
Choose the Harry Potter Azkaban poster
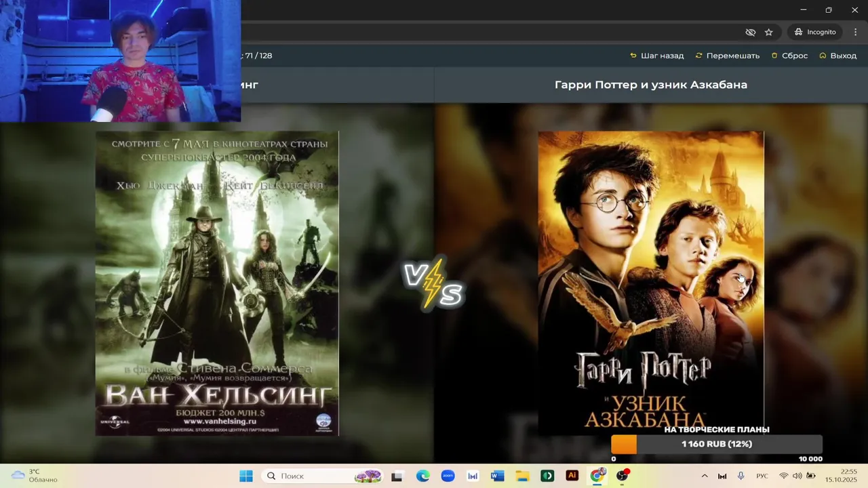651,283
